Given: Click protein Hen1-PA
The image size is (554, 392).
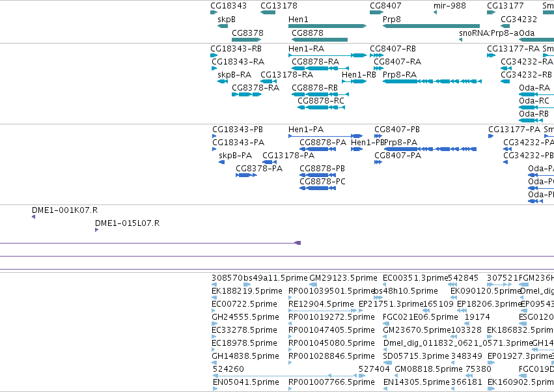Looking at the screenshot, I should pos(325,136).
